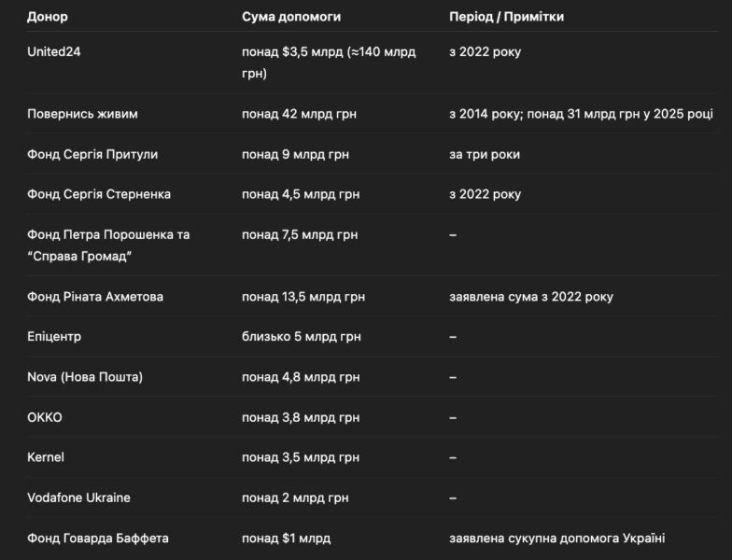Click the Фонд Ріната Ахметова cell

point(95,297)
